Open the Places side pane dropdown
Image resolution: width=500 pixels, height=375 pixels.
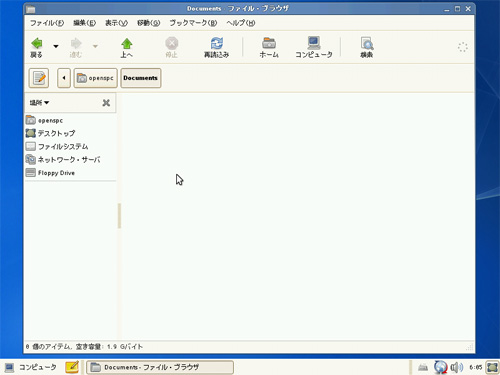(39, 103)
